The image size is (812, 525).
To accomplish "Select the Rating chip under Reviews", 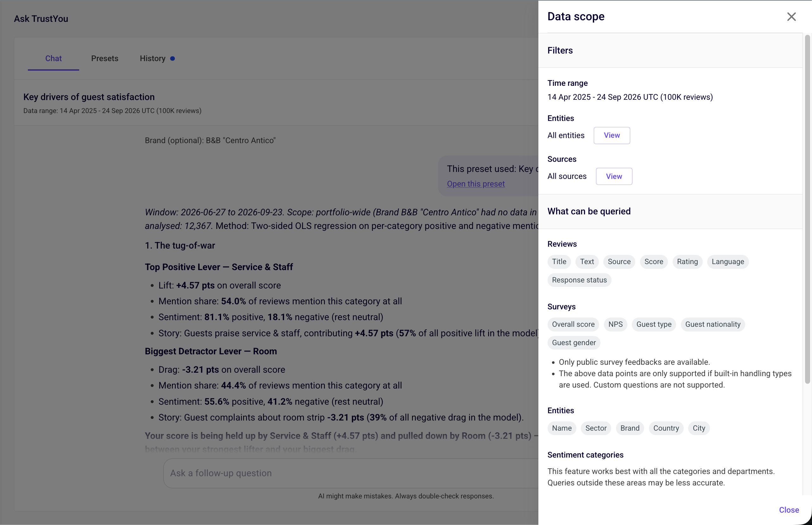I will point(687,262).
